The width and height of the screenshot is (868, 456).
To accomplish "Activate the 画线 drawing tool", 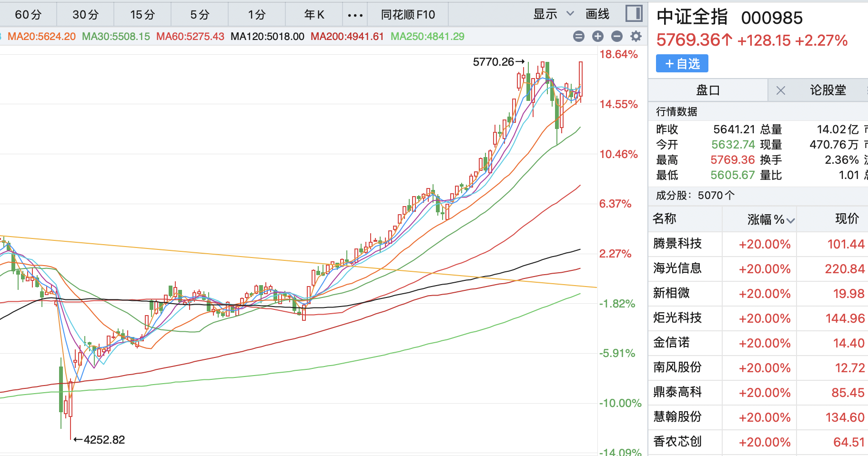I will (x=597, y=14).
